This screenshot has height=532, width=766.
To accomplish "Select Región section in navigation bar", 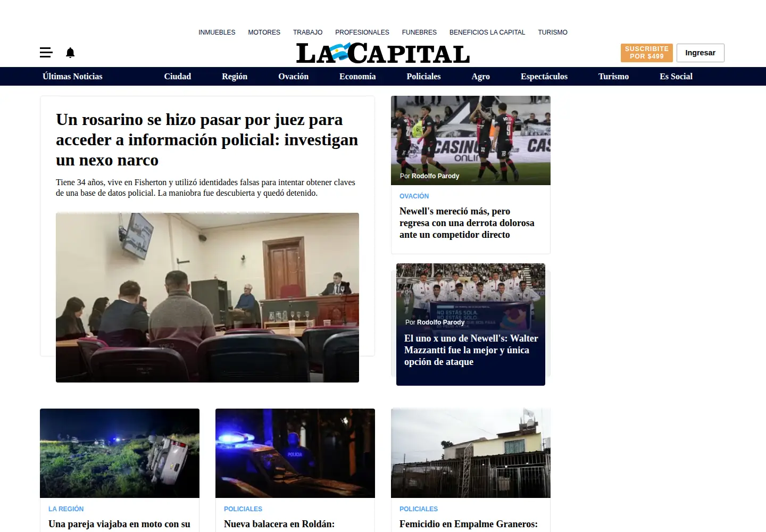I will click(x=235, y=77).
